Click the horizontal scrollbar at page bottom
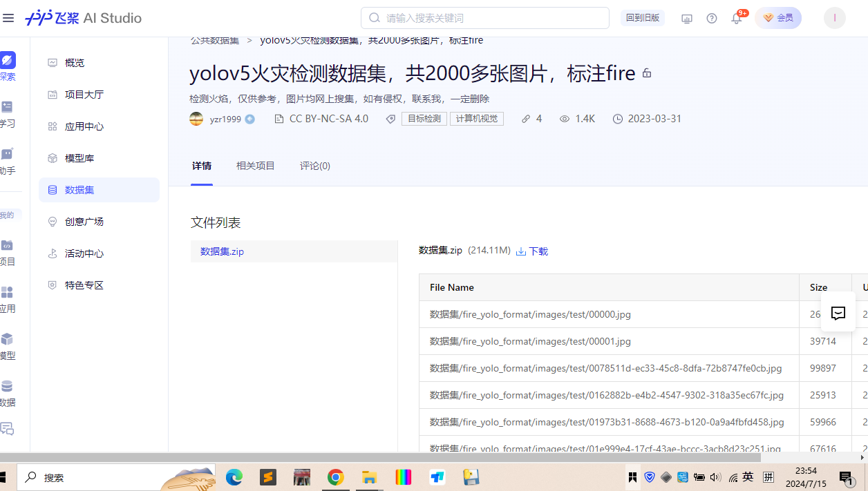The width and height of the screenshot is (868, 491). point(380,457)
